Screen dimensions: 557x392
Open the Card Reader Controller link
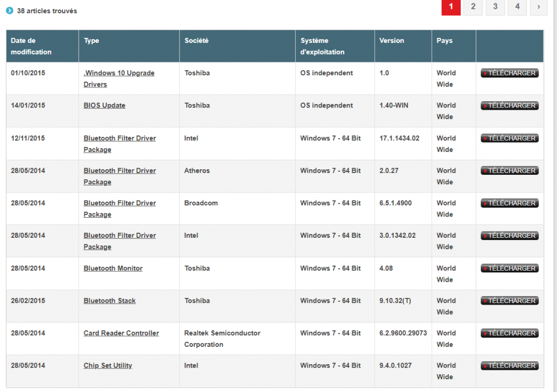click(121, 333)
